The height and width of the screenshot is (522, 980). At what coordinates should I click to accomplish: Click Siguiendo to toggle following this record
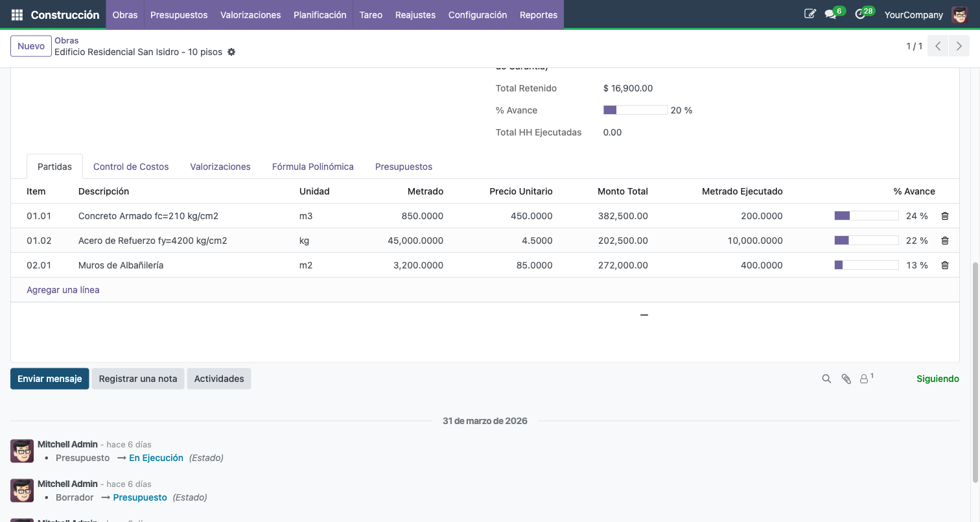(937, 378)
